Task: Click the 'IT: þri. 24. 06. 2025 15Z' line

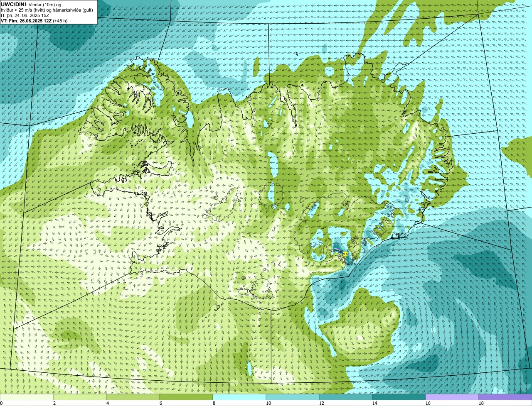Action: click(x=25, y=15)
